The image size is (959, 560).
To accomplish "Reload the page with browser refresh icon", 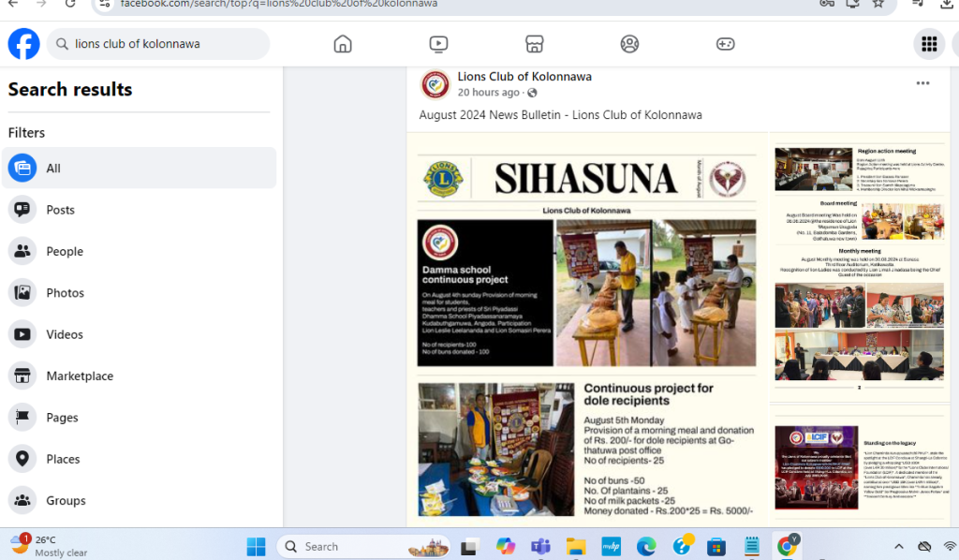I will (70, 4).
